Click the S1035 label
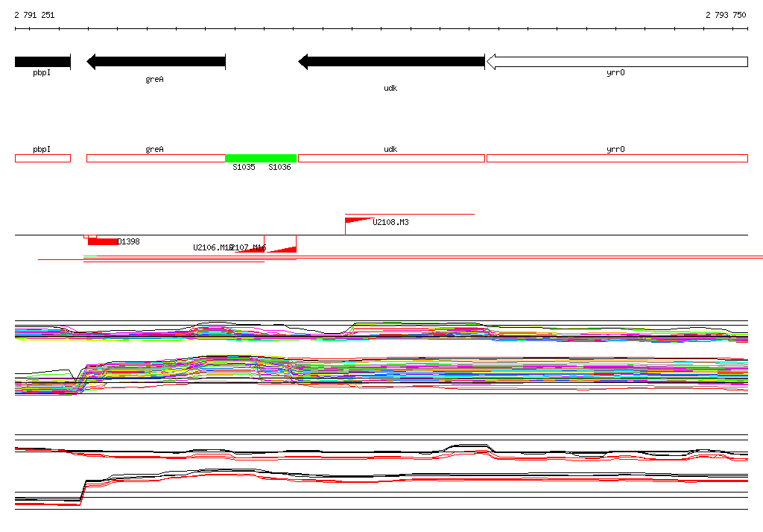Screen dimensions: 763x532 (x=244, y=167)
